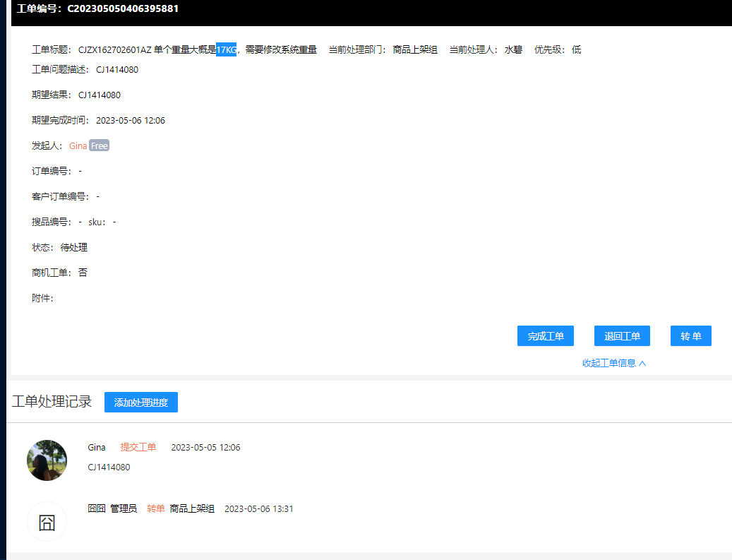
Task: Click current department 商品上架组 in header
Action: 415,49
